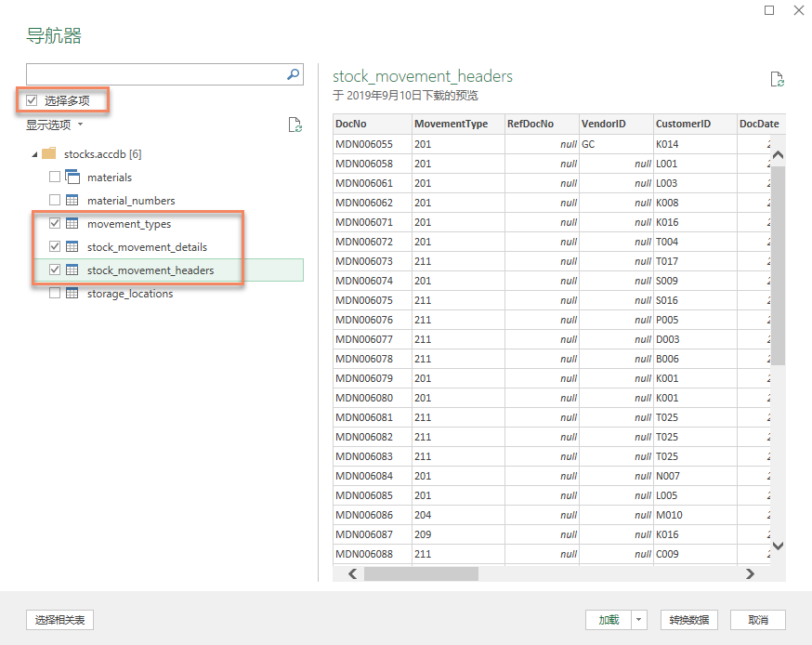Click the vertical scrollbar thumb in preview
Image resolution: width=812 pixels, height=645 pixels.
pyautogui.click(x=778, y=266)
